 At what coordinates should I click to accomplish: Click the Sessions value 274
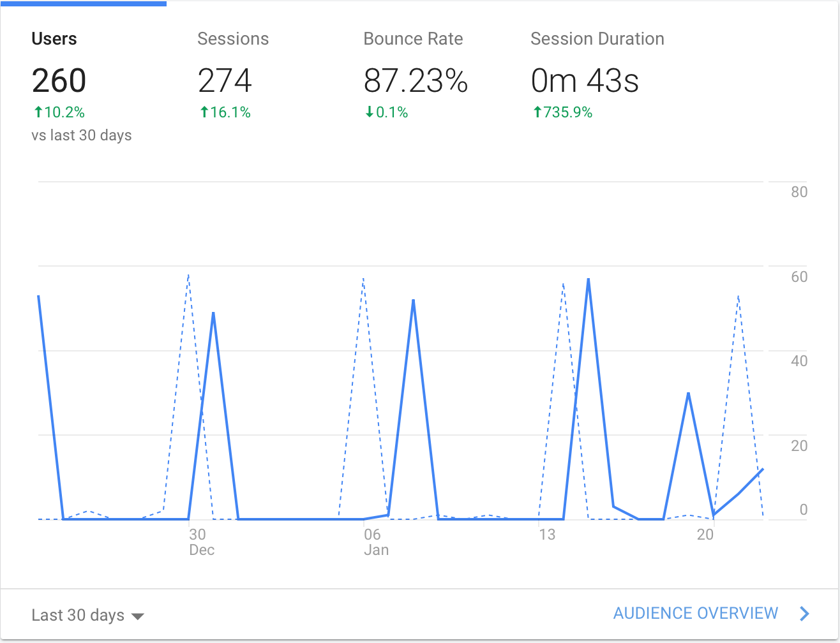coord(225,81)
